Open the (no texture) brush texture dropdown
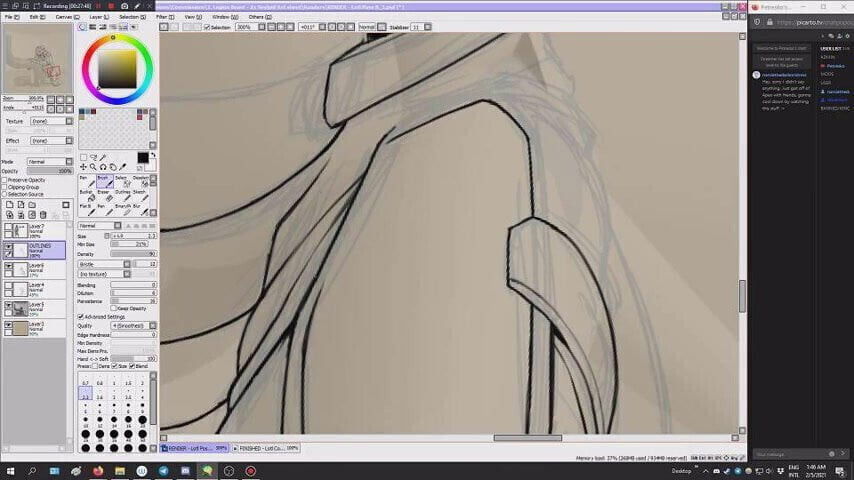 coord(105,274)
